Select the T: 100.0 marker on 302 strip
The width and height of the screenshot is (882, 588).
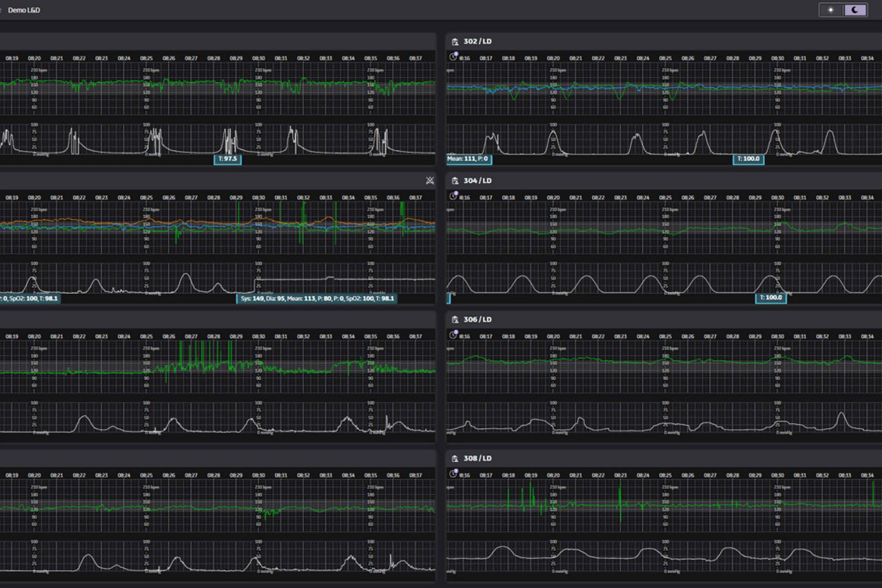pyautogui.click(x=748, y=159)
